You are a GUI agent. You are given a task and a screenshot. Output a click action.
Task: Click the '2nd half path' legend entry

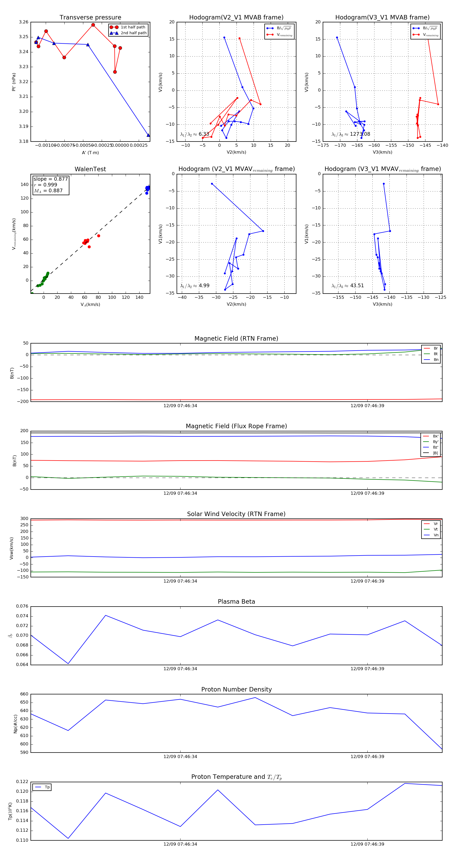point(128,33)
